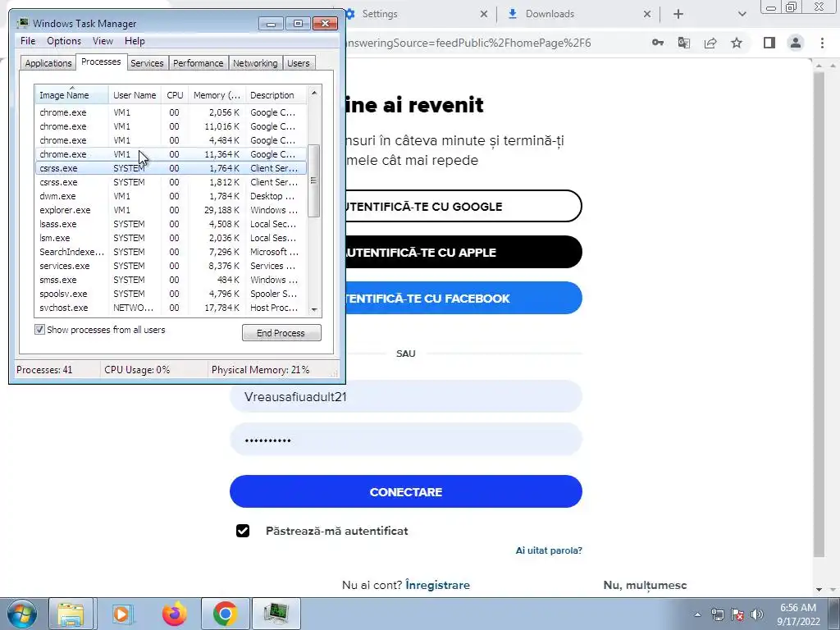Toggle Show processes from all users
The width and height of the screenshot is (840, 630).
click(x=39, y=330)
